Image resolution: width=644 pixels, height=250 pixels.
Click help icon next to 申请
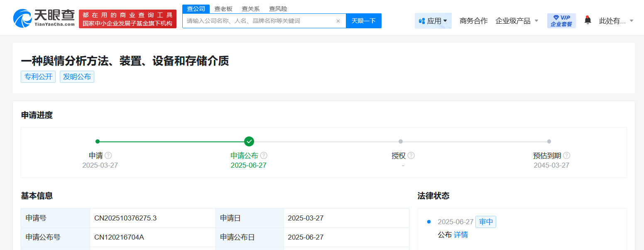108,156
